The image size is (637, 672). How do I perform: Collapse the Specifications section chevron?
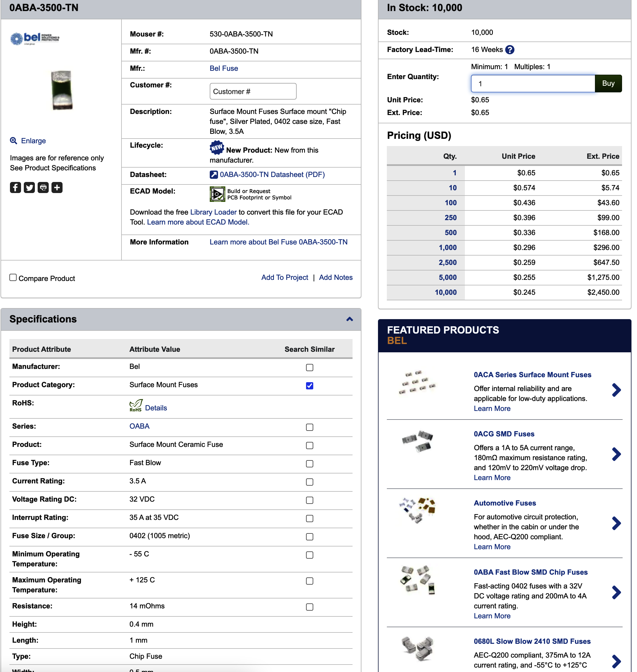[x=350, y=319]
